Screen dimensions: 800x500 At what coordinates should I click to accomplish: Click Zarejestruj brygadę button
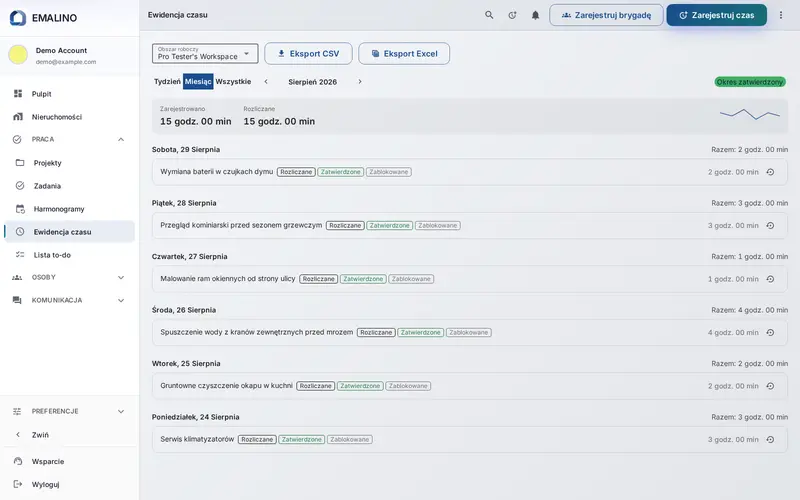(606, 15)
